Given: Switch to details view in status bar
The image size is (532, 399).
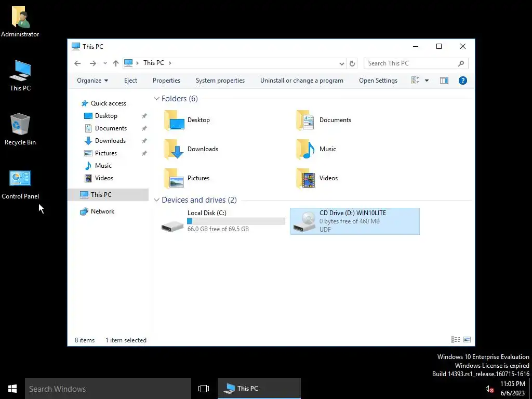Looking at the screenshot, I should pos(455,340).
